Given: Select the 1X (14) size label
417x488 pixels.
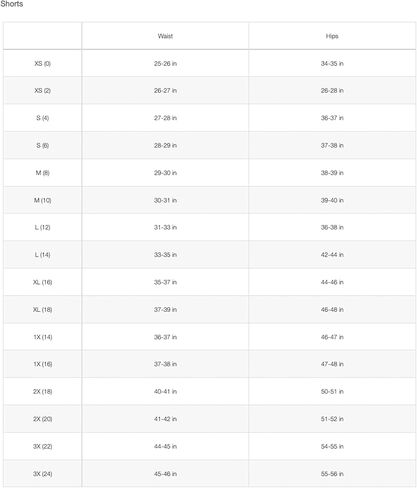Looking at the screenshot, I should pyautogui.click(x=42, y=337).
